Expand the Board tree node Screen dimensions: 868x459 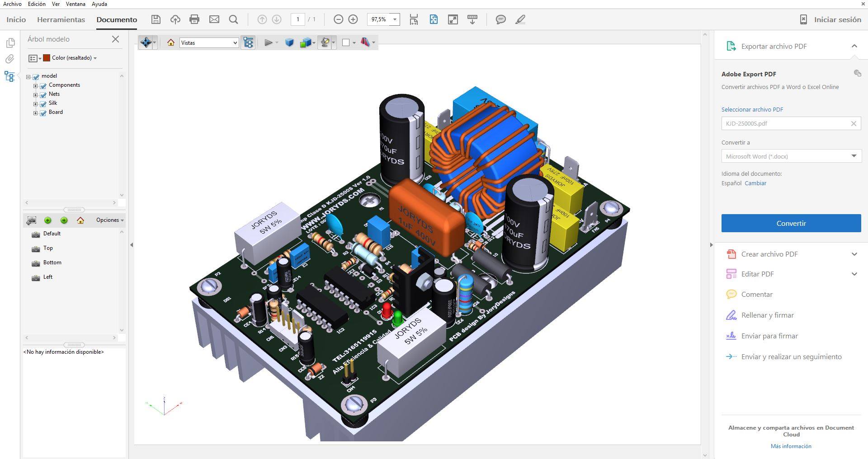(35, 113)
